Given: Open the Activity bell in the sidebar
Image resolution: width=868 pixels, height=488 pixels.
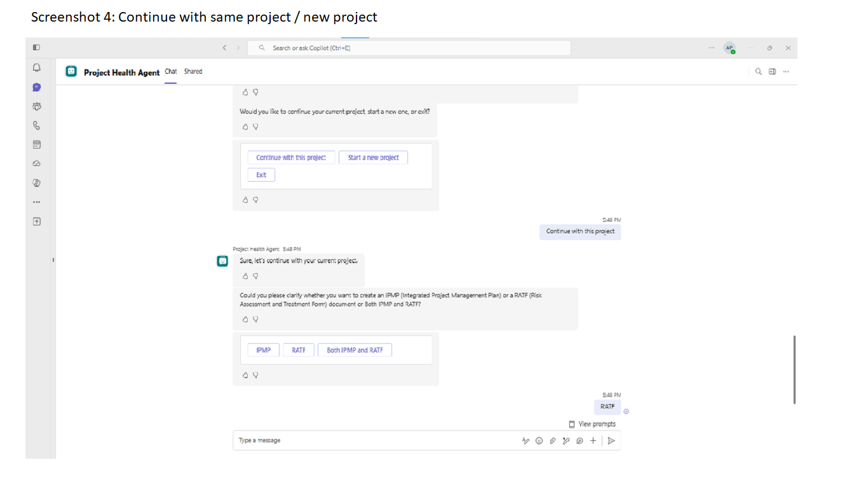Looking at the screenshot, I should coord(36,67).
